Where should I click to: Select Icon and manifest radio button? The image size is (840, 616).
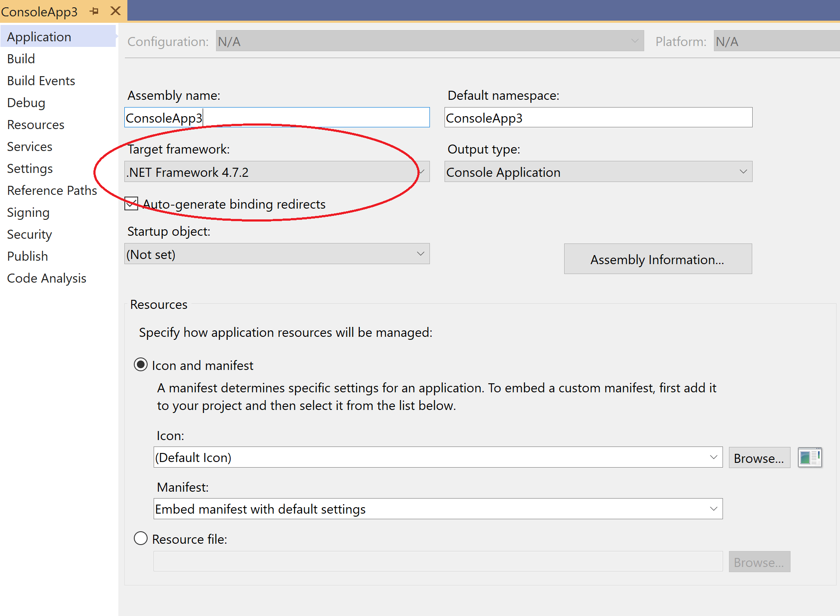141,365
